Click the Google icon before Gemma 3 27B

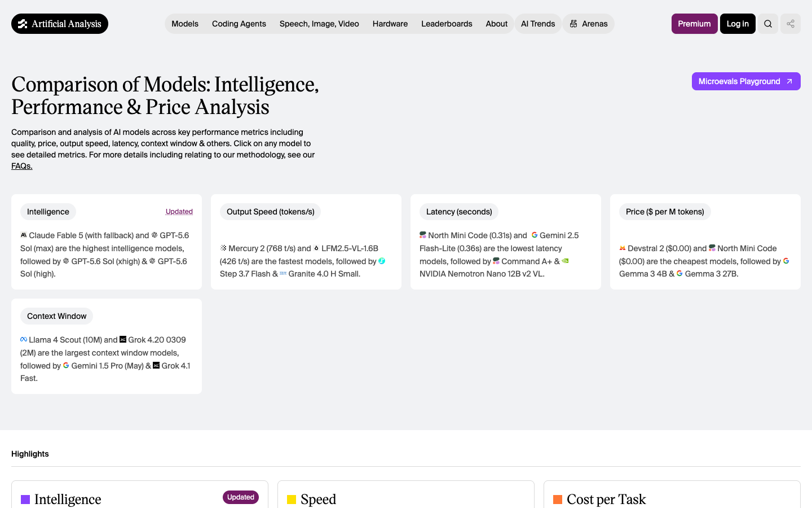pyautogui.click(x=679, y=273)
